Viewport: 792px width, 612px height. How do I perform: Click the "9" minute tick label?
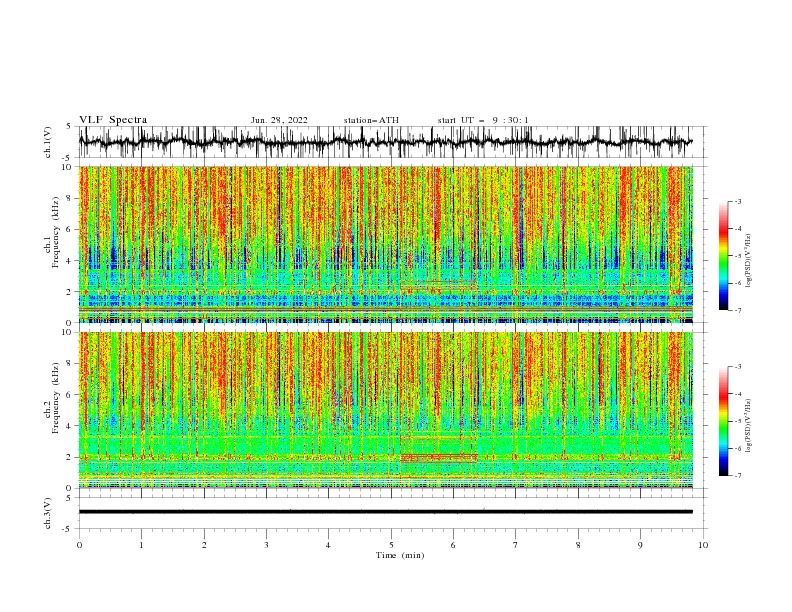(640, 545)
